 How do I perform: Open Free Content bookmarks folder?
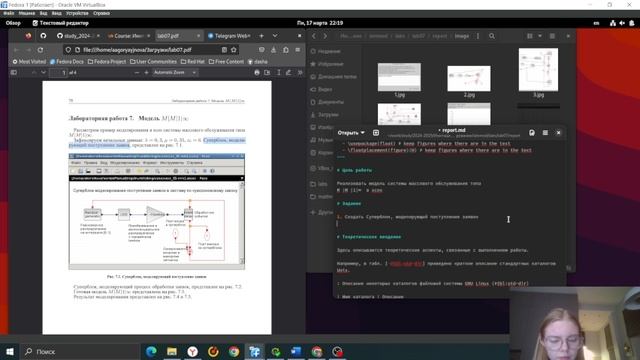pos(226,62)
